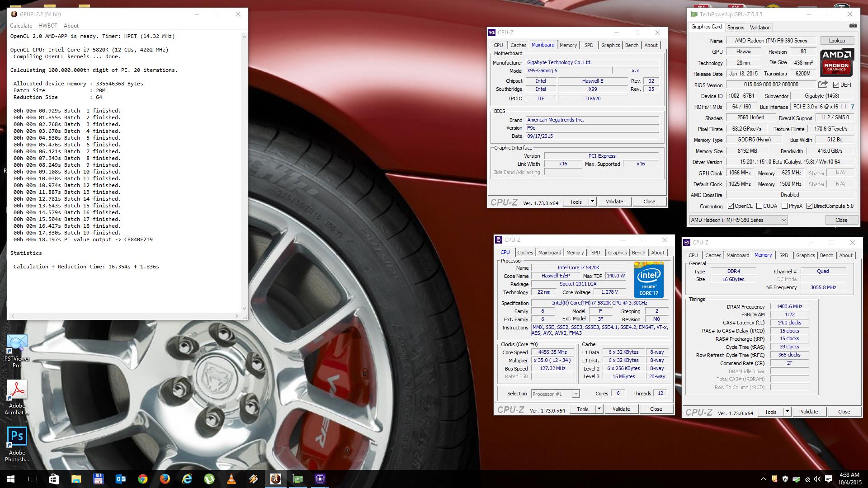Switch to GPU-Z taskbar button
This screenshot has width=868, height=488.
pyautogui.click(x=298, y=479)
